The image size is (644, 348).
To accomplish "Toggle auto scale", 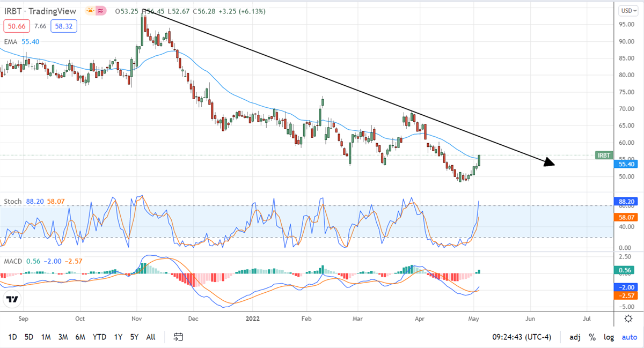I will click(x=629, y=337).
